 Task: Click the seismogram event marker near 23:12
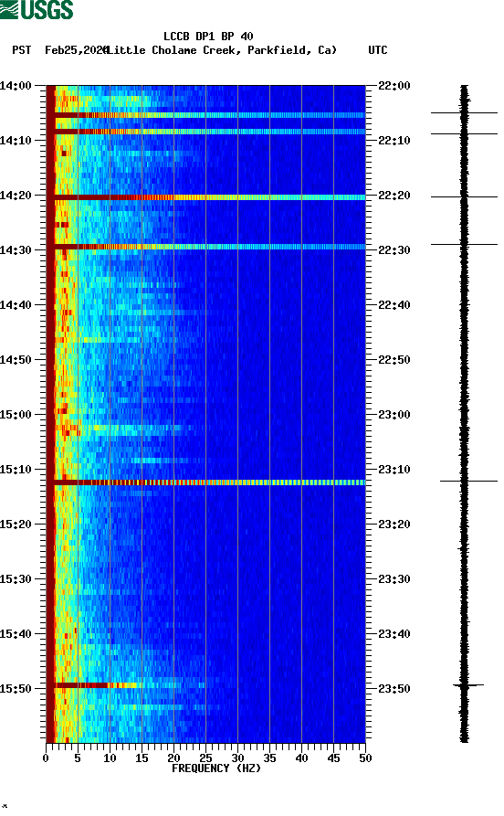pyautogui.click(x=468, y=481)
